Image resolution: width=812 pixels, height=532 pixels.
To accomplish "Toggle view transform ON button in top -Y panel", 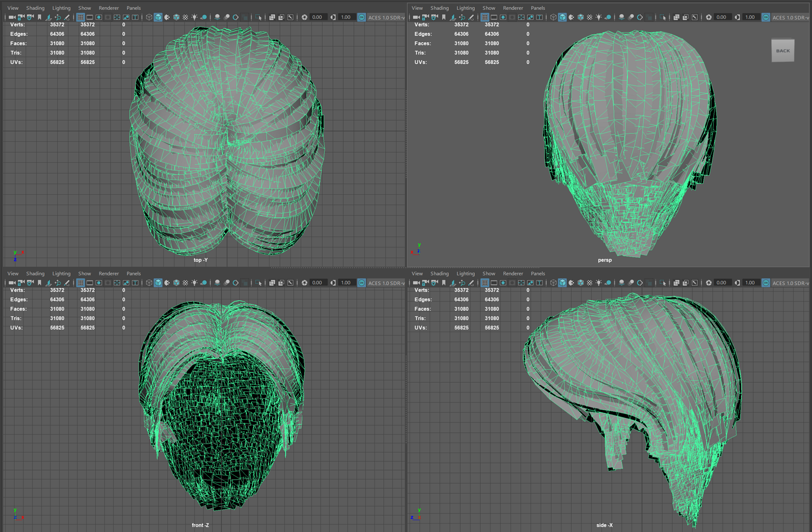I will pyautogui.click(x=362, y=17).
